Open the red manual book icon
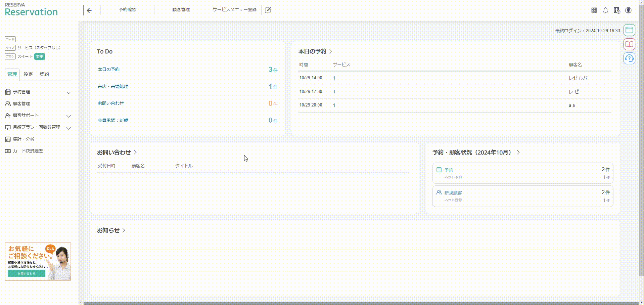The width and height of the screenshot is (644, 305). click(629, 44)
